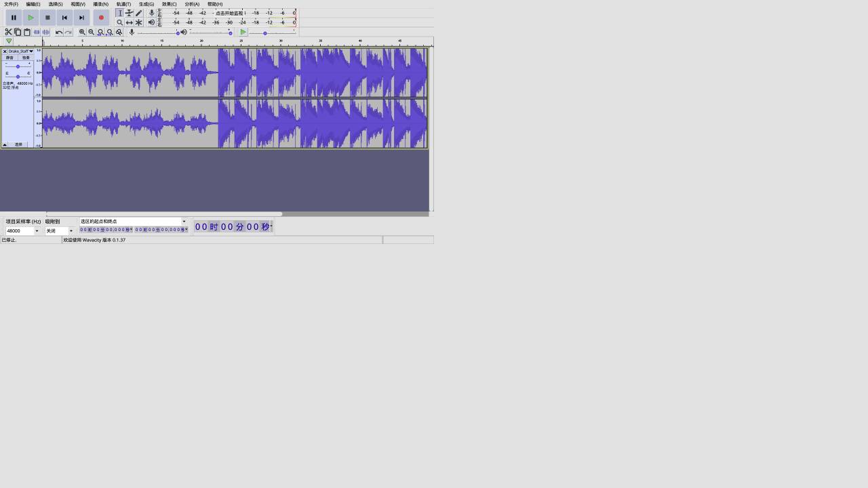Image resolution: width=868 pixels, height=488 pixels.
Task: Click the track pan slider
Action: tap(18, 76)
